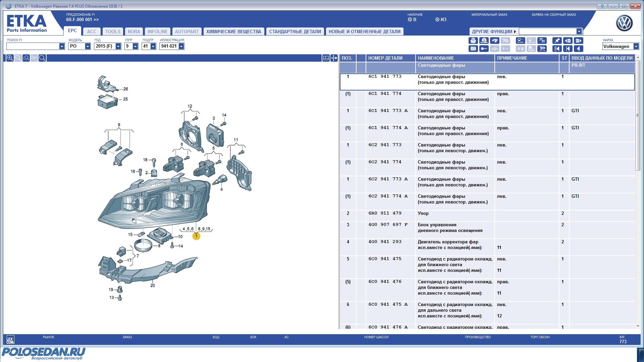Select the ИЗ availability radio button
Image resolution: width=644 pixels, height=362 pixels.
pyautogui.click(x=437, y=20)
